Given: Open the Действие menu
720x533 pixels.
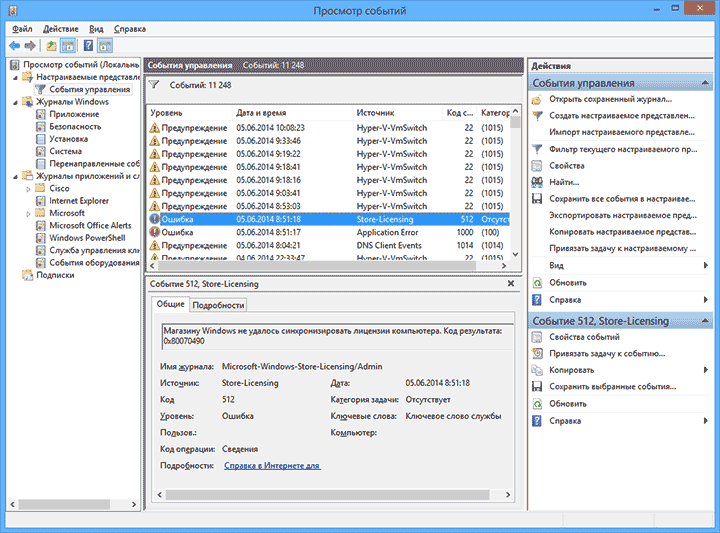Looking at the screenshot, I should pos(61,29).
